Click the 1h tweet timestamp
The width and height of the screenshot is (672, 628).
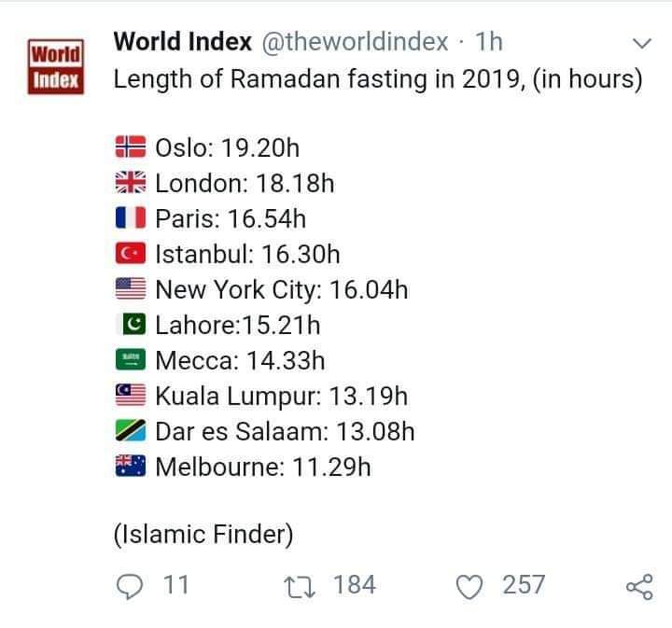[489, 42]
